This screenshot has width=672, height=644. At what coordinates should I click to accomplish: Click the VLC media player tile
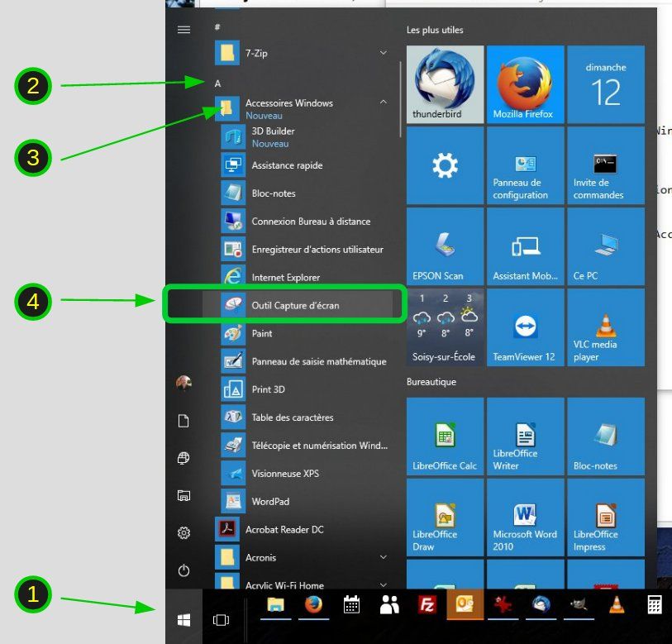click(606, 327)
